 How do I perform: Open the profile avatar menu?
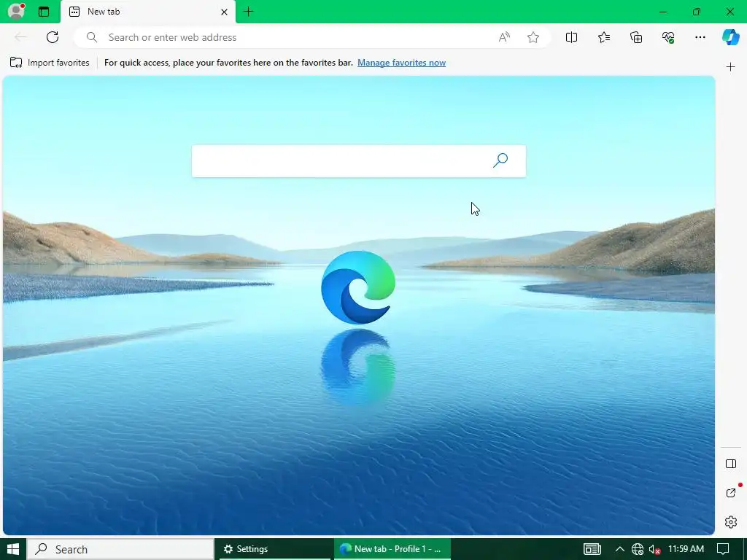click(x=16, y=11)
